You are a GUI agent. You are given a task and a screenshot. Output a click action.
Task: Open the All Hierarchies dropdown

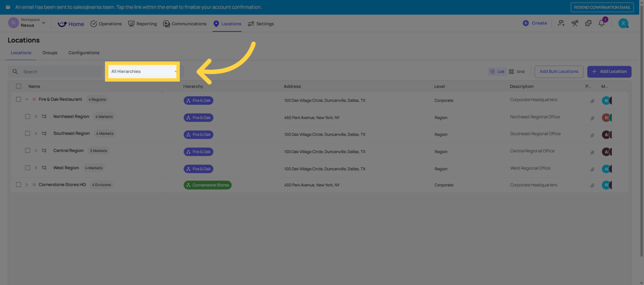143,72
